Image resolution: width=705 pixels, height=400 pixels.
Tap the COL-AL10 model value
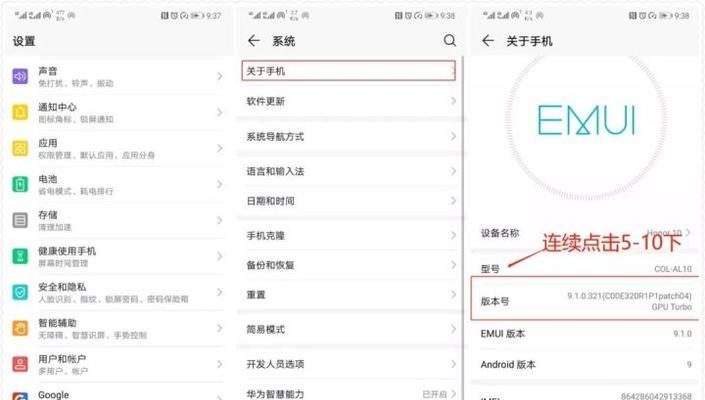tap(673, 269)
